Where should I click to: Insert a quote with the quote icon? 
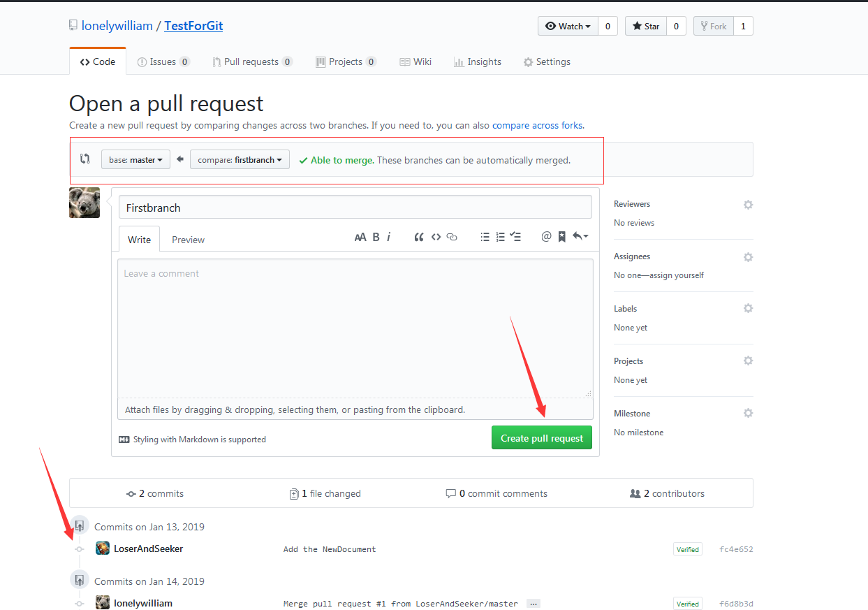pyautogui.click(x=419, y=237)
